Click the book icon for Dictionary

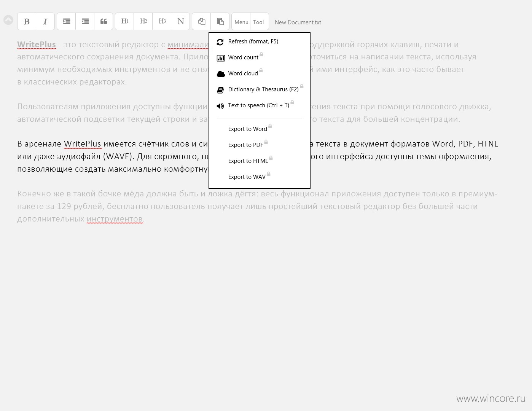pos(220,90)
